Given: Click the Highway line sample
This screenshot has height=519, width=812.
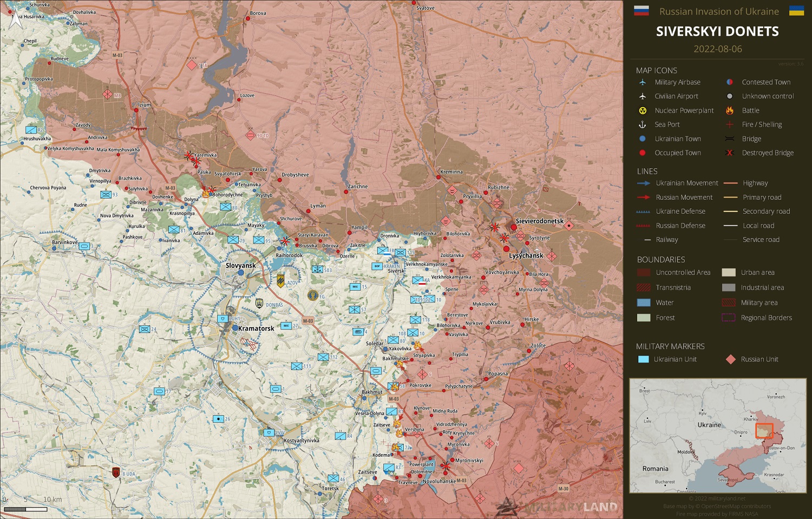Looking at the screenshot, I should [731, 183].
